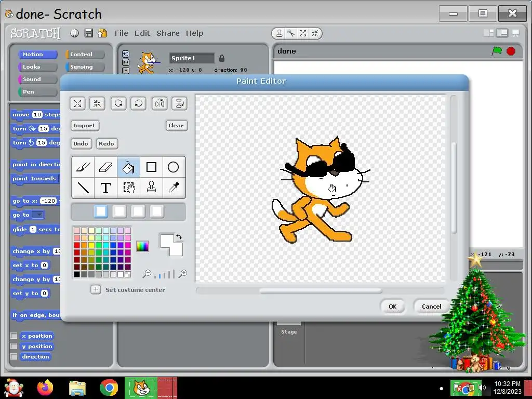The height and width of the screenshot is (399, 532).
Task: Open the Edit menu
Action: [x=142, y=33]
